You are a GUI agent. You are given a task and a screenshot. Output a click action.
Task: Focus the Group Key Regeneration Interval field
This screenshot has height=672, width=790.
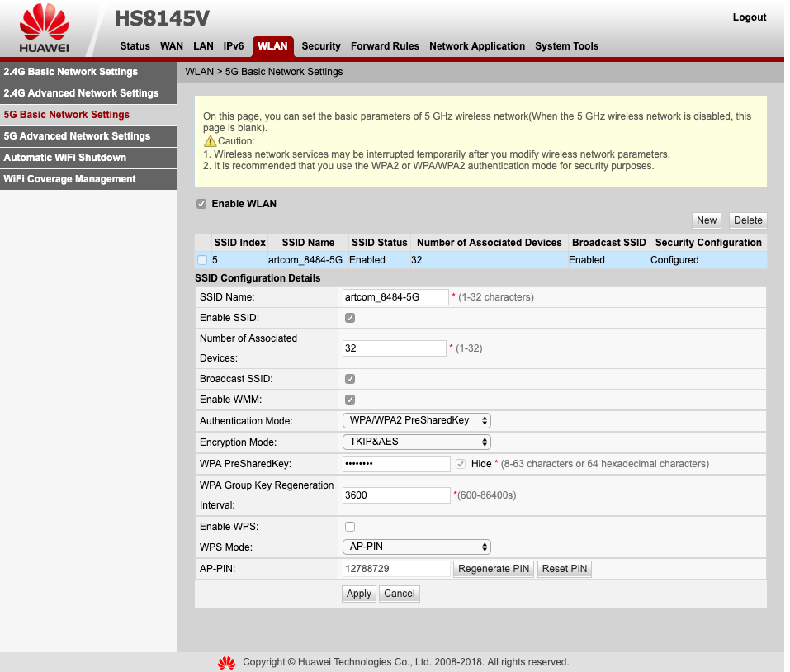(396, 495)
